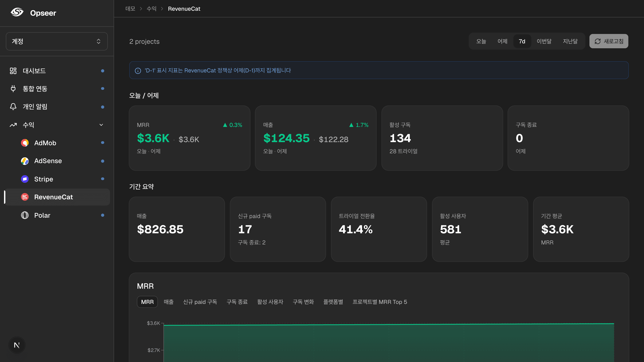Click the 매출 $124.35 card
Viewport: 644px width, 362px height.
[316, 138]
